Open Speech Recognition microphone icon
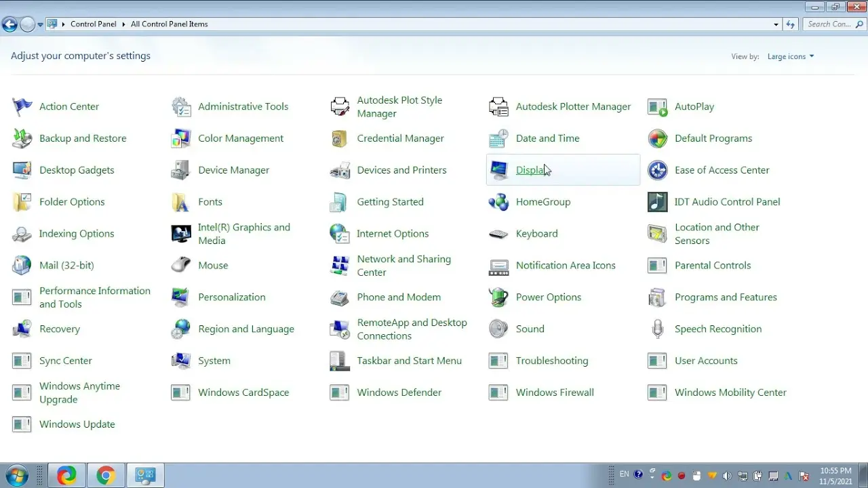868x488 pixels. pos(657,329)
